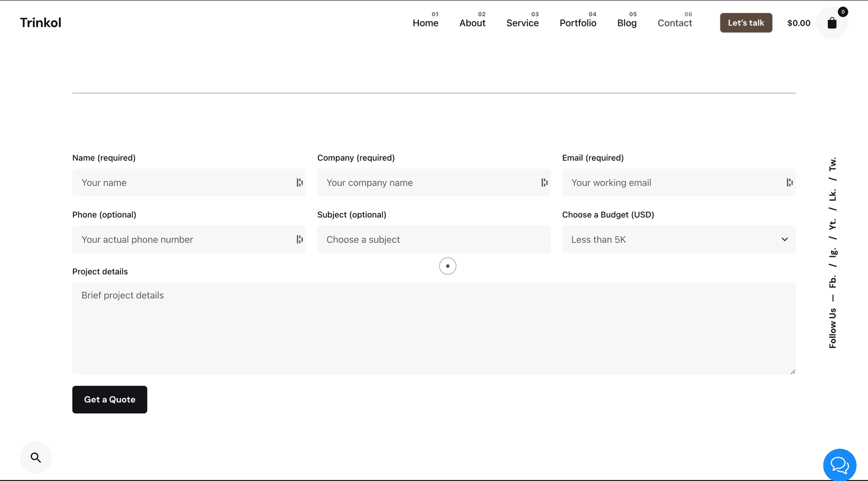Follow the Yt. social link
The height and width of the screenshot is (481, 868).
pos(833,224)
